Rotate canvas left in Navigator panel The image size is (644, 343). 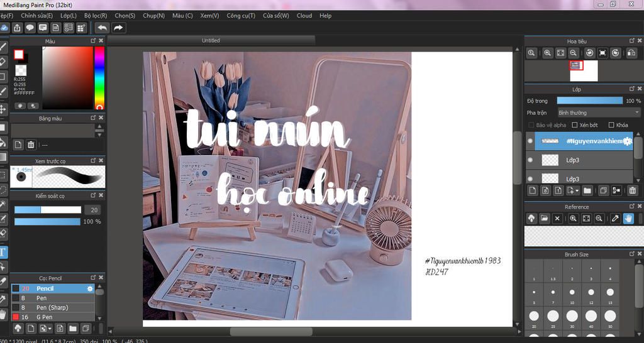point(590,53)
